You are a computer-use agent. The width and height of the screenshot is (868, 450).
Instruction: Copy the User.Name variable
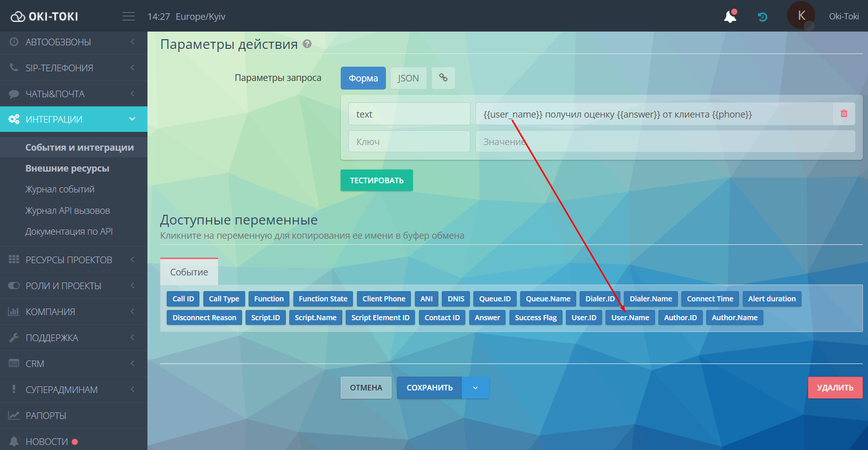(x=630, y=317)
